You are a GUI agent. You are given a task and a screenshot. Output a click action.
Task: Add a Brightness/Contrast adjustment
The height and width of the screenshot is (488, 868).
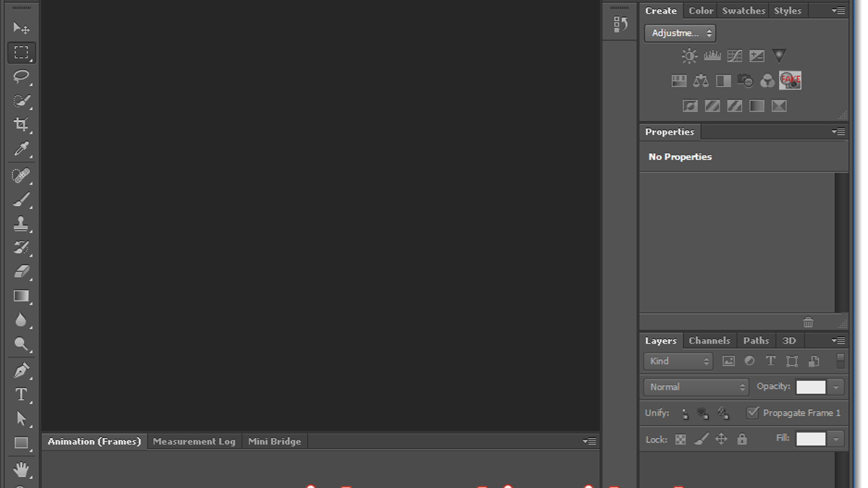click(690, 56)
